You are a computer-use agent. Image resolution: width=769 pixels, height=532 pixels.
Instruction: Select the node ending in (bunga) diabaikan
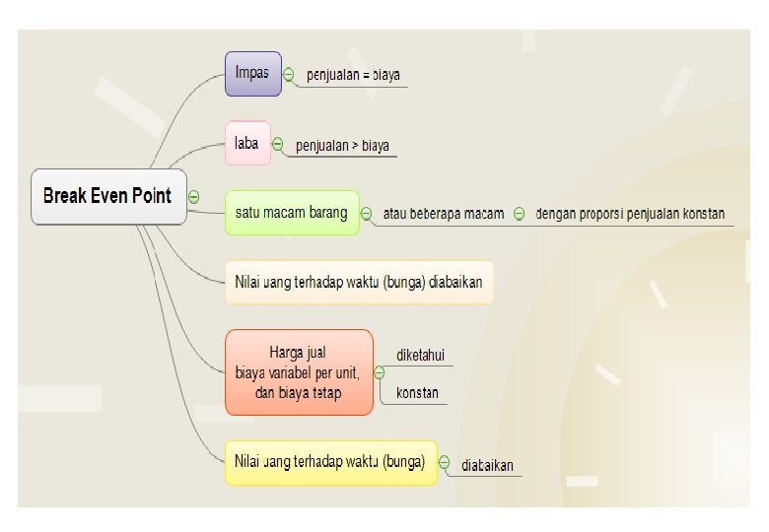click(358, 282)
